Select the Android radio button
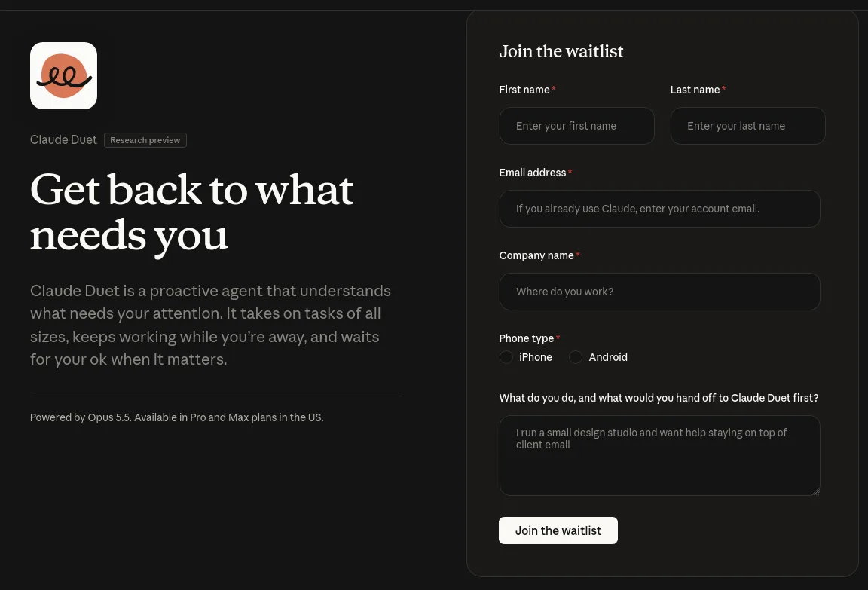Image resolution: width=868 pixels, height=590 pixels. (x=576, y=358)
